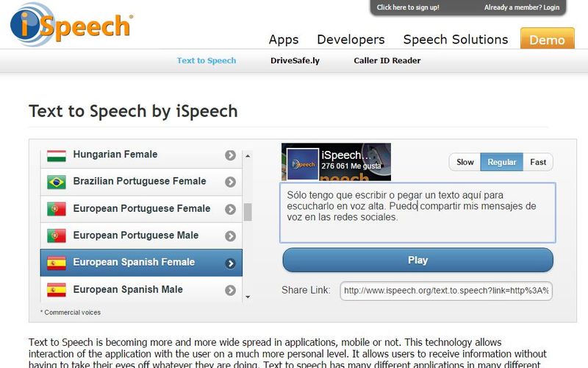
Task: Choose the European Portuguese Female voice
Action: 141,209
